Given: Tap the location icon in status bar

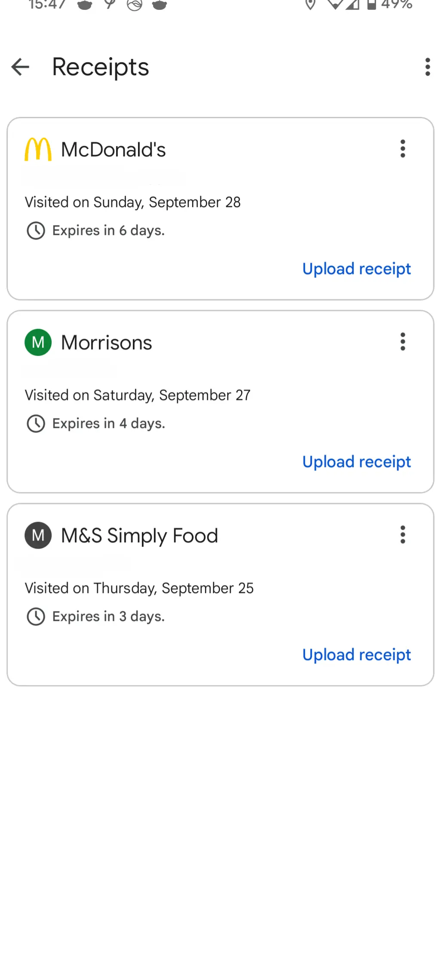Looking at the screenshot, I should [310, 4].
